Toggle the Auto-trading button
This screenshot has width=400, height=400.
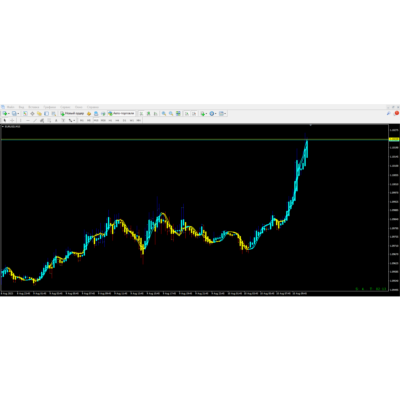(x=122, y=114)
